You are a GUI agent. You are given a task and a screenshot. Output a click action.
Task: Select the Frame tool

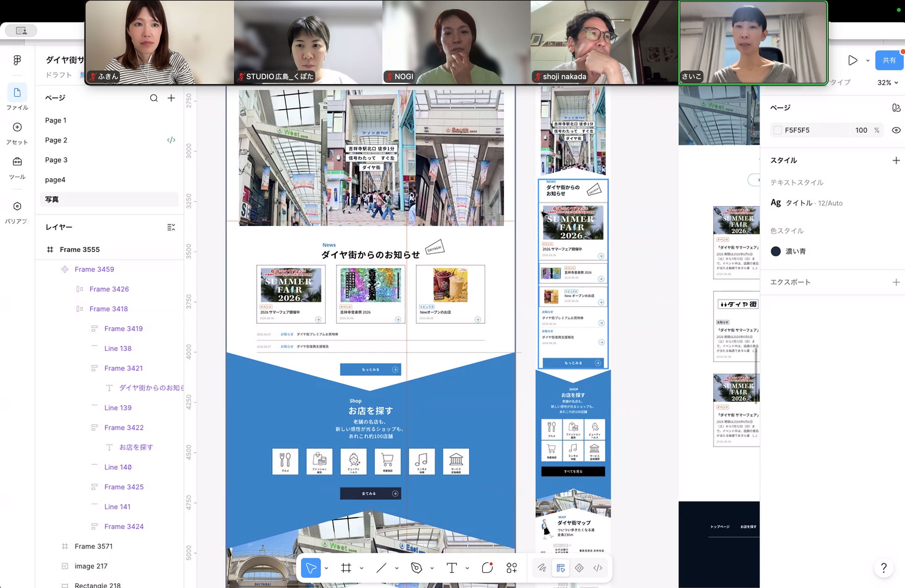(x=346, y=568)
